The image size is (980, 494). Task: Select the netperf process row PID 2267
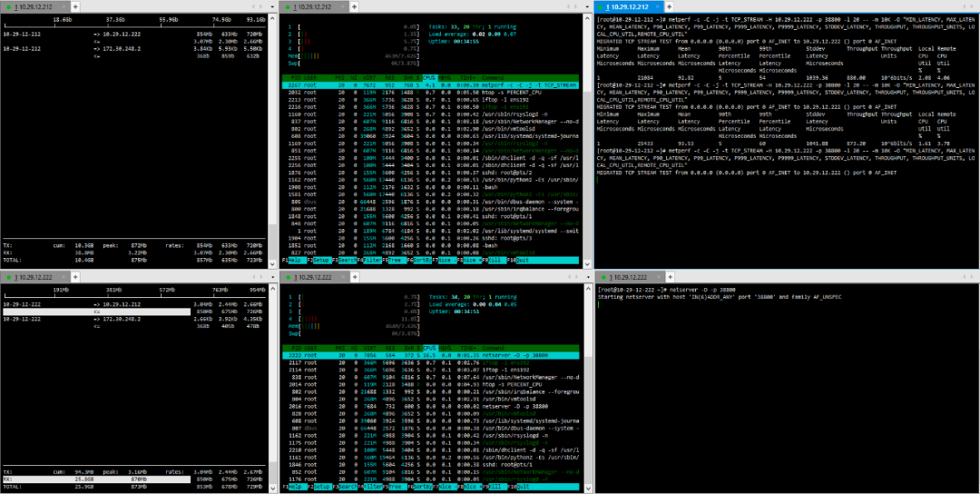pyautogui.click(x=431, y=84)
